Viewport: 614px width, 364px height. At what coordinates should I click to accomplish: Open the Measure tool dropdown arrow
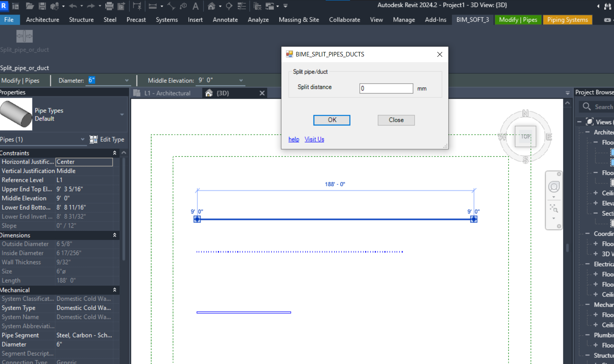tap(162, 6)
